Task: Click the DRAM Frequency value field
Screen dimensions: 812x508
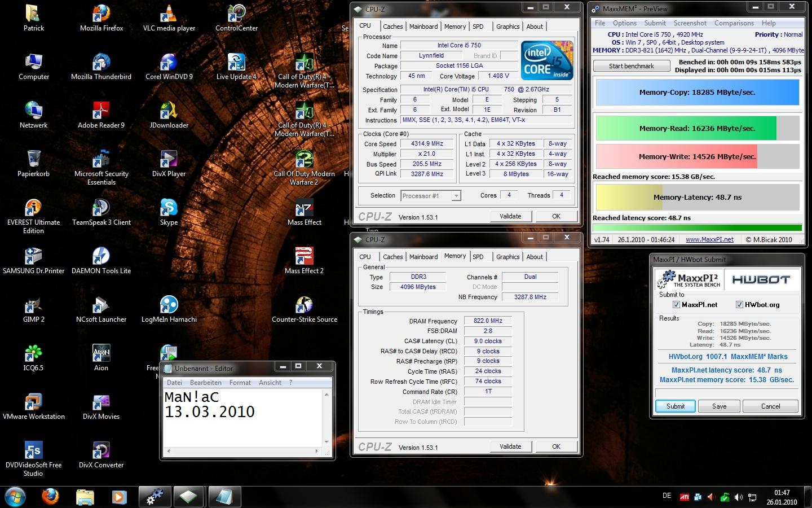Action: point(488,321)
